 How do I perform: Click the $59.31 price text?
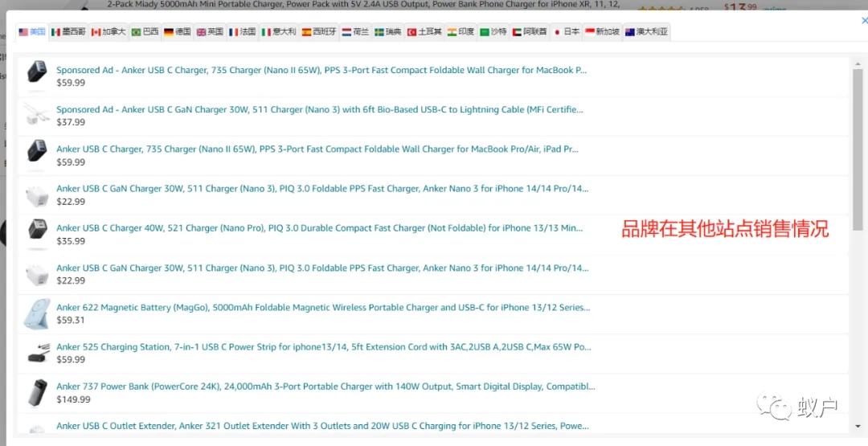click(x=71, y=321)
